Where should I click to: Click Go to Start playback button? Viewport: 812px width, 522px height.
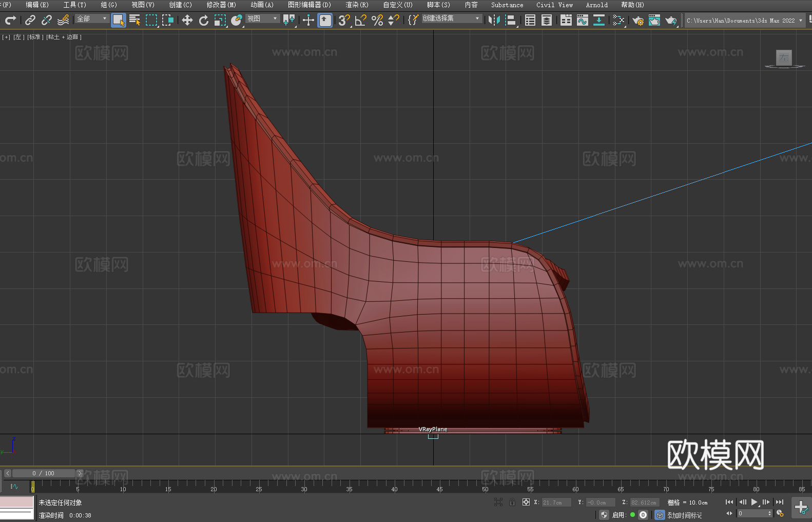click(729, 502)
